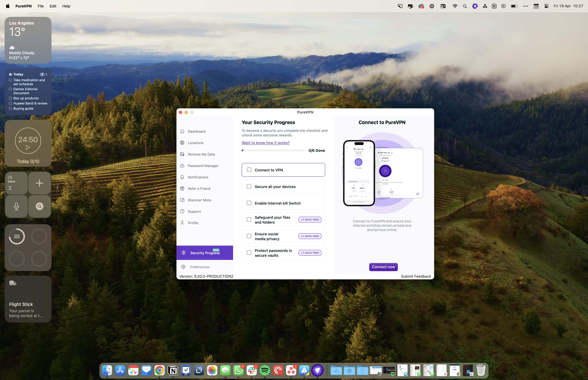This screenshot has width=588, height=380.
Task: Check the Connect to VPN checkbox
Action: 249,170
